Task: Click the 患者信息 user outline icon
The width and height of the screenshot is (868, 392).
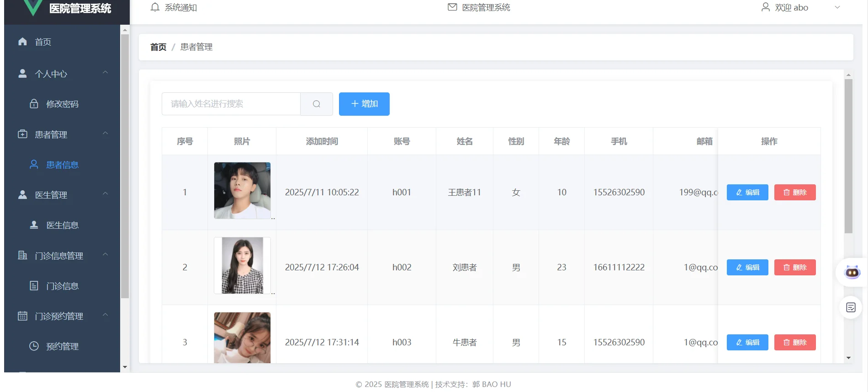Action: pyautogui.click(x=34, y=165)
